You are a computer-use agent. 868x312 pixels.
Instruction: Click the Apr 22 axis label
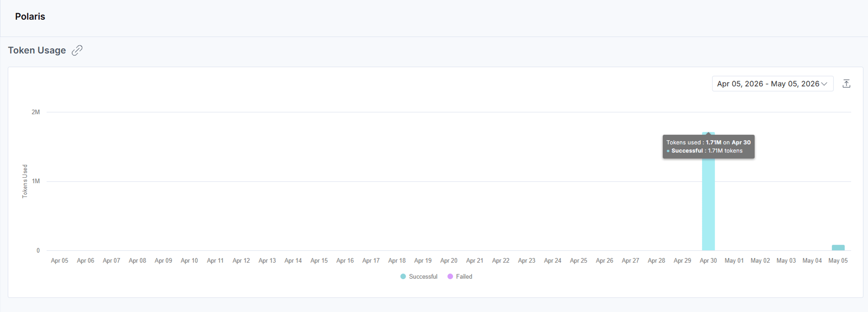(500, 260)
